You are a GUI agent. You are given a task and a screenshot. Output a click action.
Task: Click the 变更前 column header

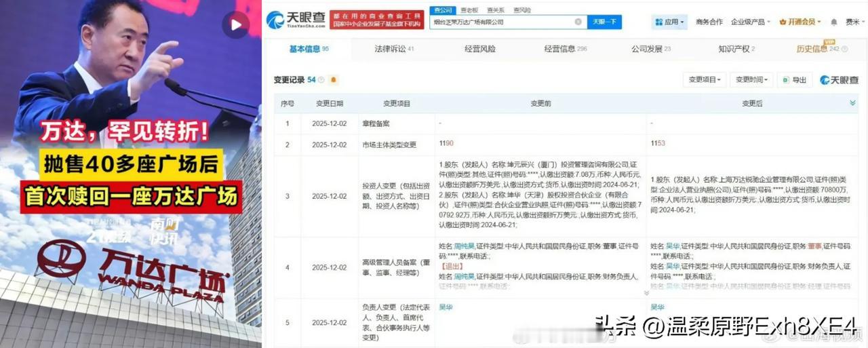540,104
